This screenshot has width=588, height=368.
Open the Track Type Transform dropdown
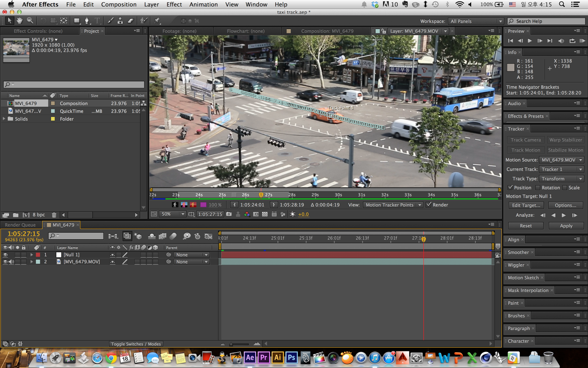point(562,179)
